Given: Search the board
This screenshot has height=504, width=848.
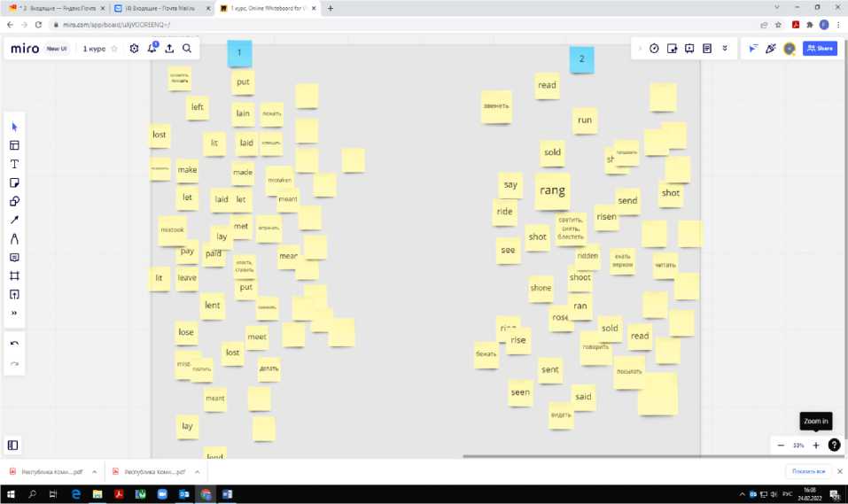Looking at the screenshot, I should pos(187,49).
